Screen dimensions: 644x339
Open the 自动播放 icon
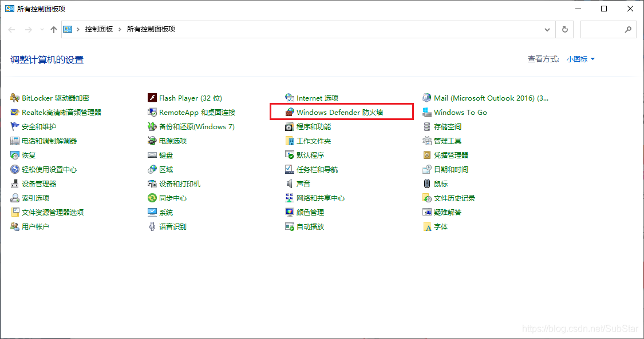tap(290, 227)
